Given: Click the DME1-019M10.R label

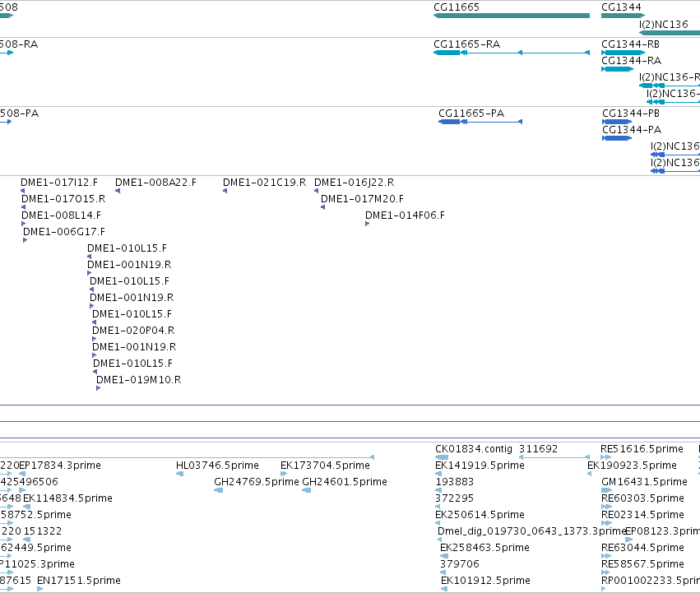Looking at the screenshot, I should (138, 381).
